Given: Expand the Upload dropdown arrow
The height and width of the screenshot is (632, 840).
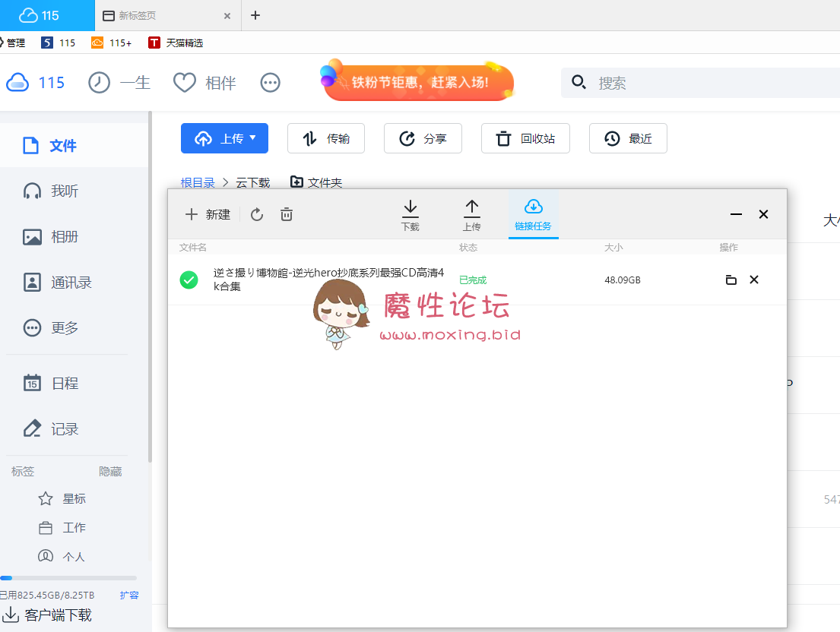Looking at the screenshot, I should click(x=253, y=138).
